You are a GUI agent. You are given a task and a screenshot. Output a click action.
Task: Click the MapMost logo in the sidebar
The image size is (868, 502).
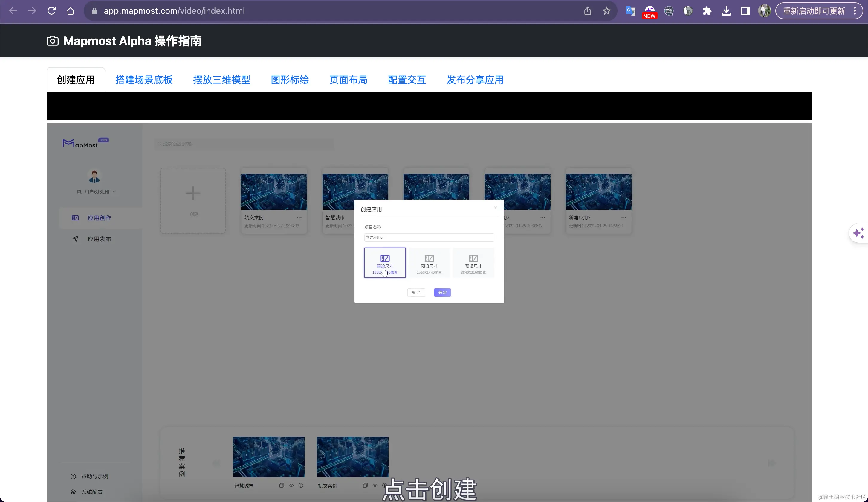click(85, 143)
